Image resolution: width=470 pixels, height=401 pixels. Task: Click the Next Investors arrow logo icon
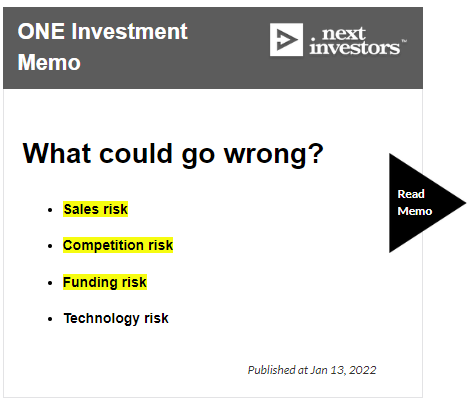(286, 40)
